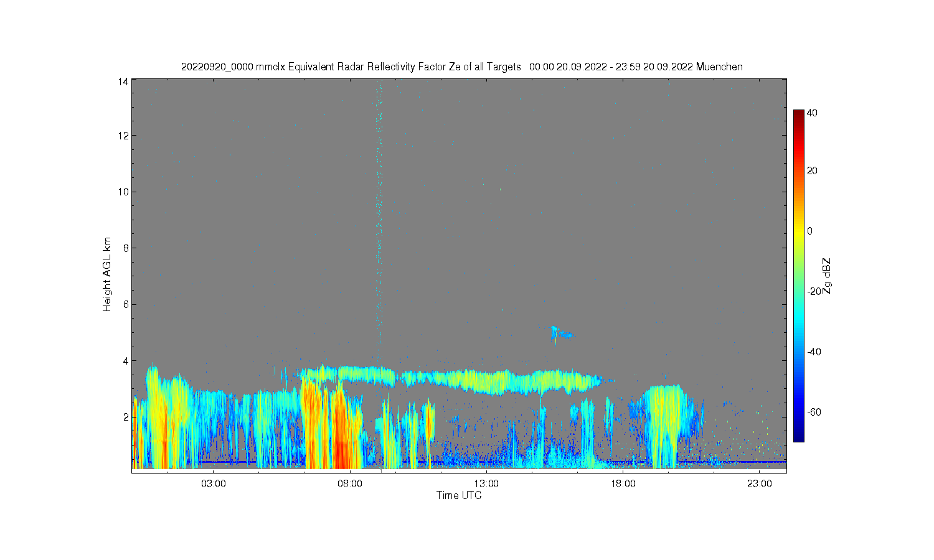Click the 2 km height tick label

click(x=126, y=416)
